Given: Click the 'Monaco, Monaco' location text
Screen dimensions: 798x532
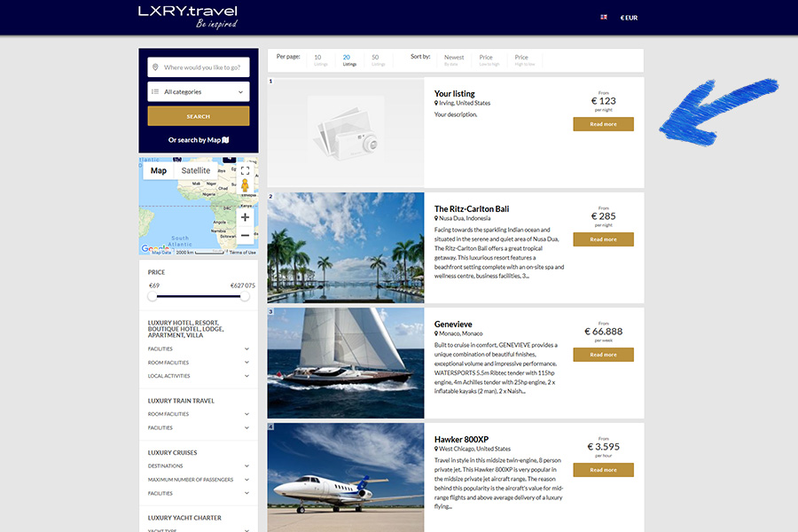Looking at the screenshot, I should click(460, 333).
